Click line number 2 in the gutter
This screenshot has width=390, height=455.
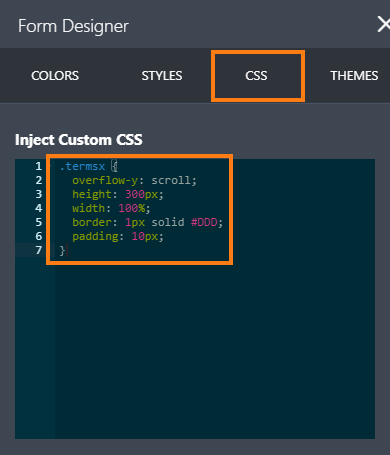coord(39,180)
